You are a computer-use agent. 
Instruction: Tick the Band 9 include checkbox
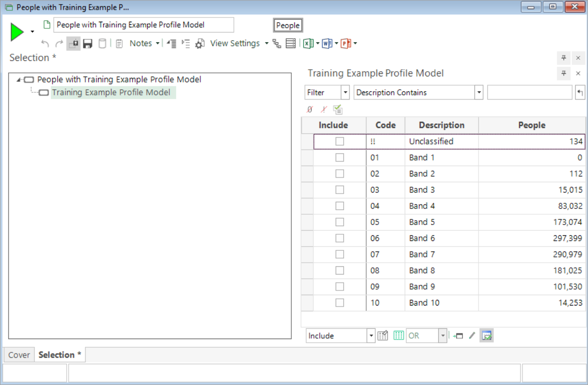(340, 286)
